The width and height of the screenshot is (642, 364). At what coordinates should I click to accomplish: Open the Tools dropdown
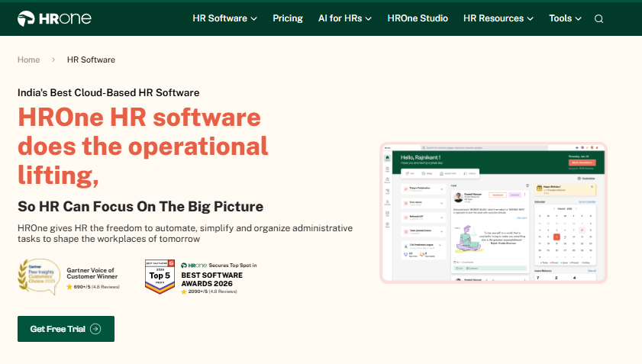(565, 18)
